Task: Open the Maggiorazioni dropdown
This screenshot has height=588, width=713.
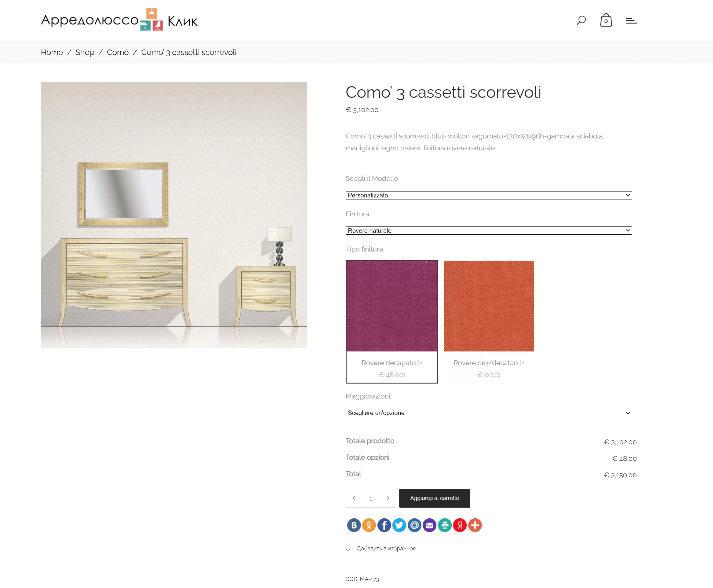Action: coord(488,413)
